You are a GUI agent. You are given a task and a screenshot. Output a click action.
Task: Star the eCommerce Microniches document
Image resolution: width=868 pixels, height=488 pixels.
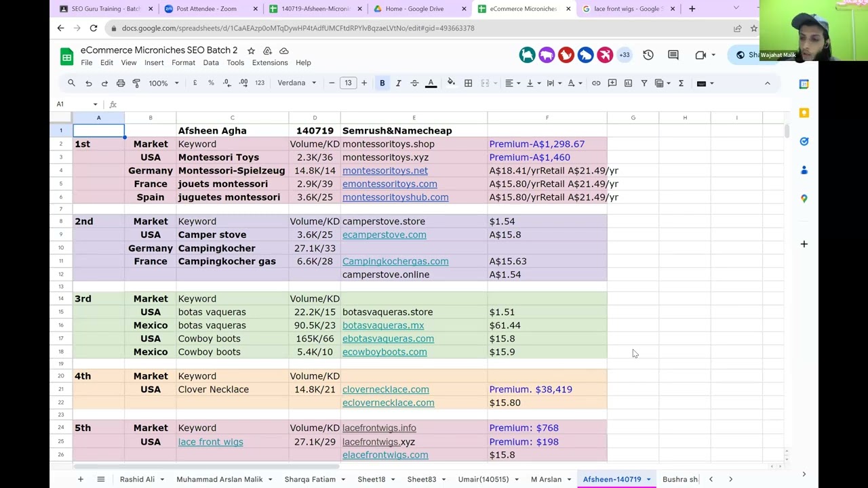(x=251, y=51)
